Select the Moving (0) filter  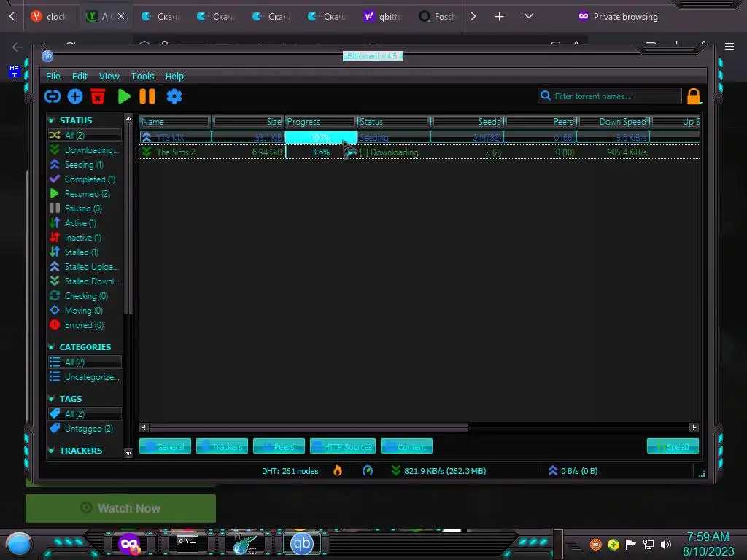point(85,311)
